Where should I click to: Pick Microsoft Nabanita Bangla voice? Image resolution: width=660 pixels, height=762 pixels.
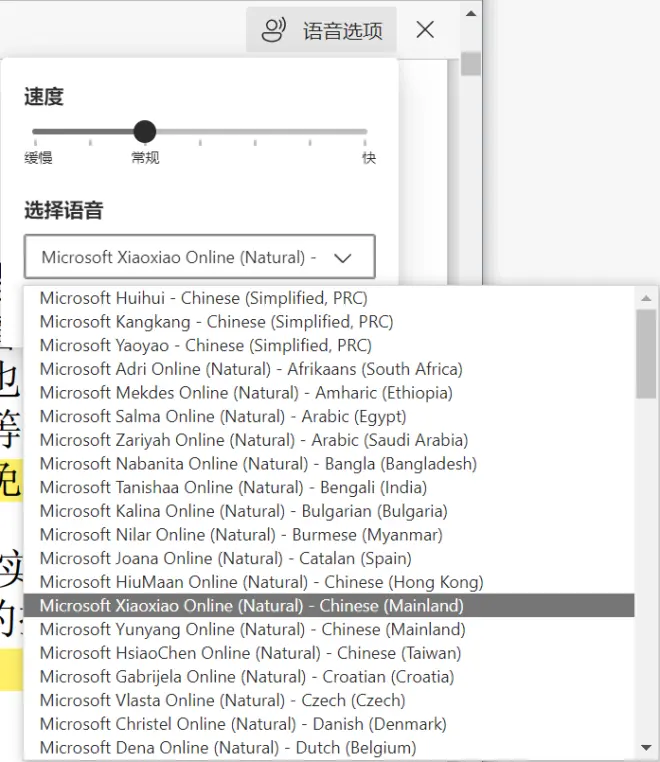329,464
